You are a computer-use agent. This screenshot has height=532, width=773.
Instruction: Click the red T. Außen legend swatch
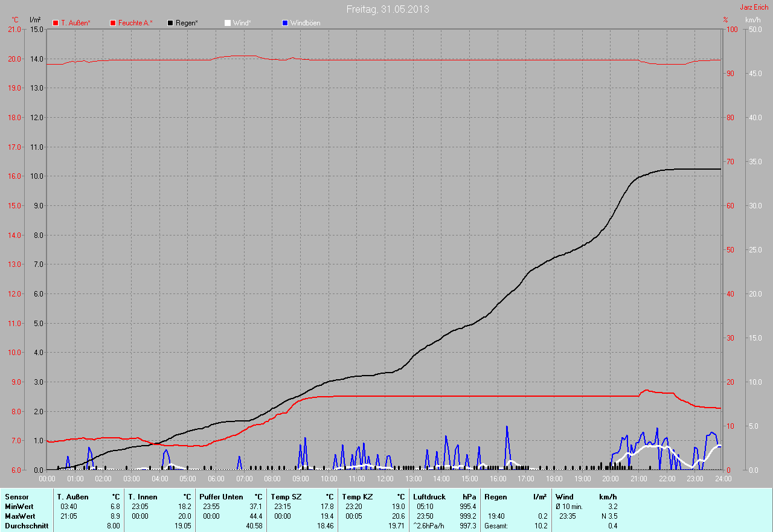pyautogui.click(x=56, y=23)
